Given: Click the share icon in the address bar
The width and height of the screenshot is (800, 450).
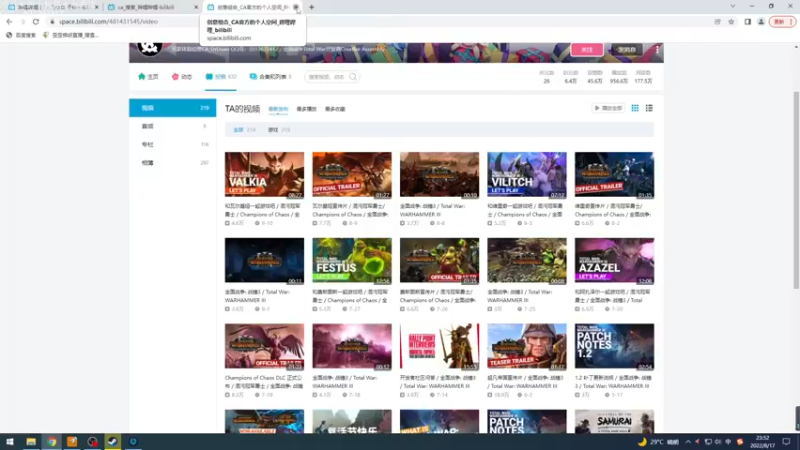Looking at the screenshot, I should 717,21.
